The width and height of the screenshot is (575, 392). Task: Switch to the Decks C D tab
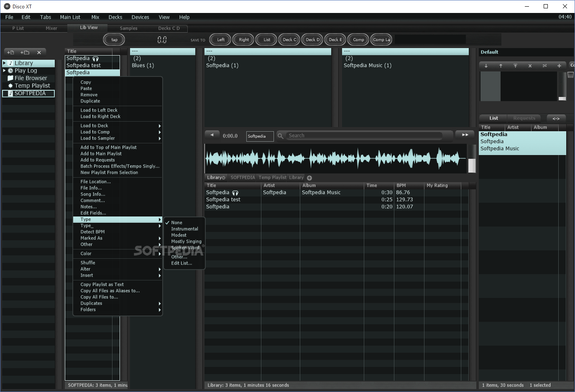click(x=169, y=28)
